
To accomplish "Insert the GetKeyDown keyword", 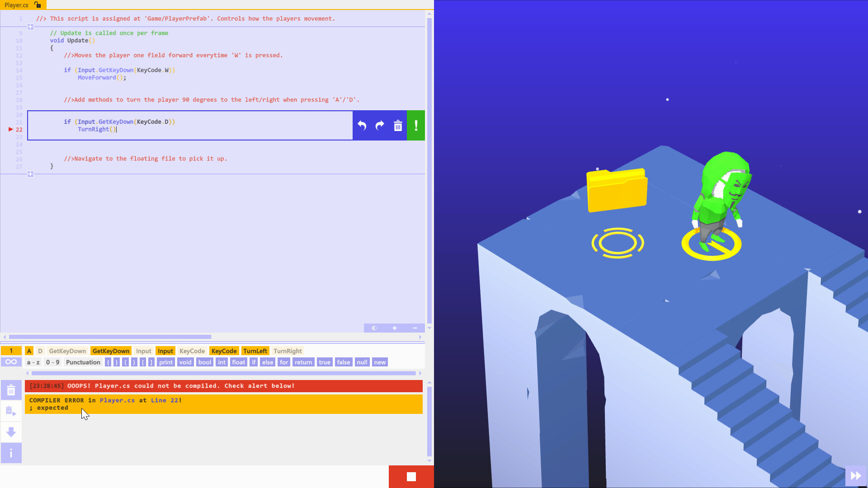I will point(111,351).
